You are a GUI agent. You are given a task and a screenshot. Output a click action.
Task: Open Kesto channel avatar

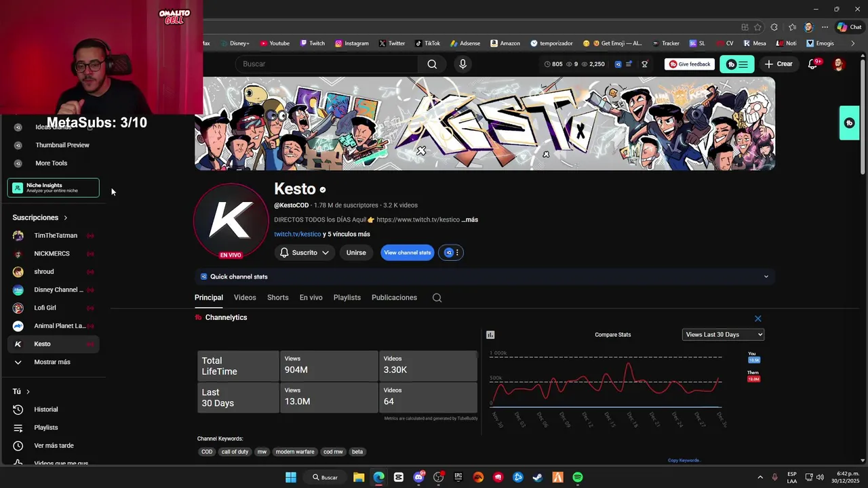tap(231, 220)
